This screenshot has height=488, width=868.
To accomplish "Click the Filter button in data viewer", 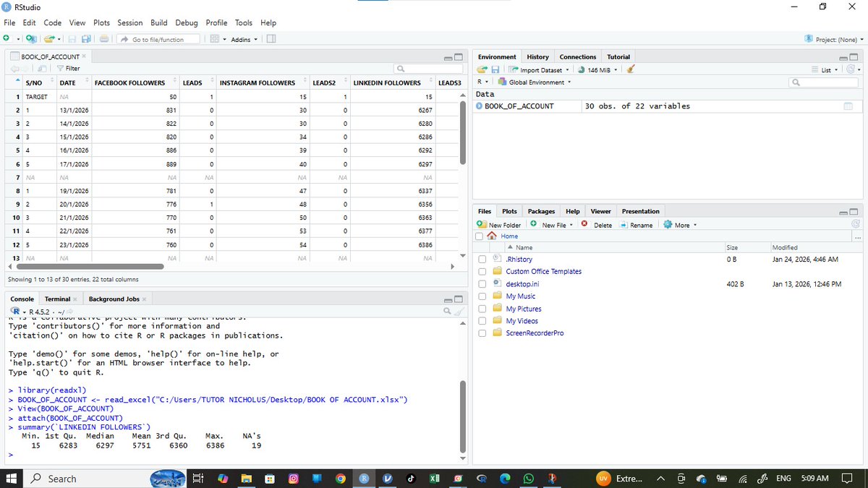I will point(68,69).
